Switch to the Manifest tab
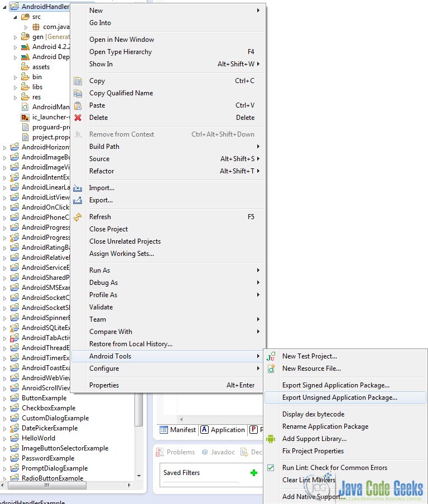This screenshot has height=504, width=428. point(177,430)
